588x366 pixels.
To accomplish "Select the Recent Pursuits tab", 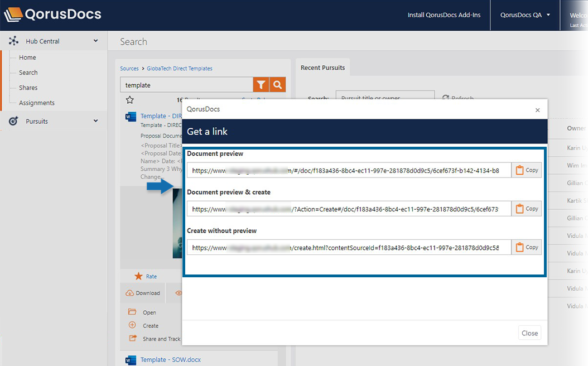I will coord(322,68).
